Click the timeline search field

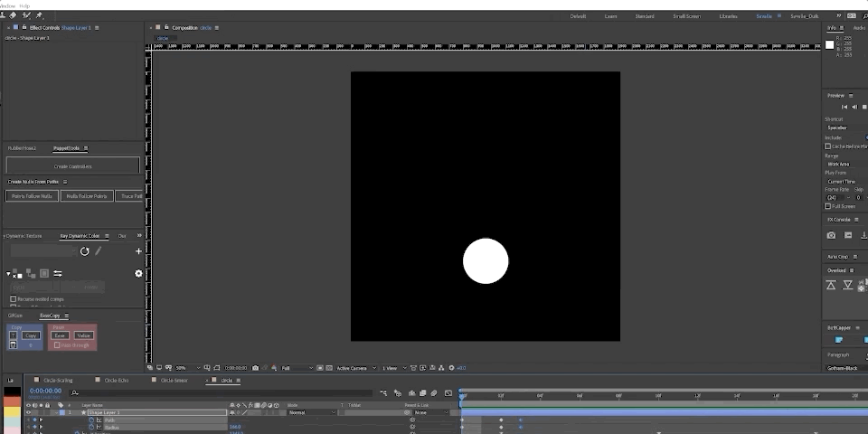pos(222,393)
